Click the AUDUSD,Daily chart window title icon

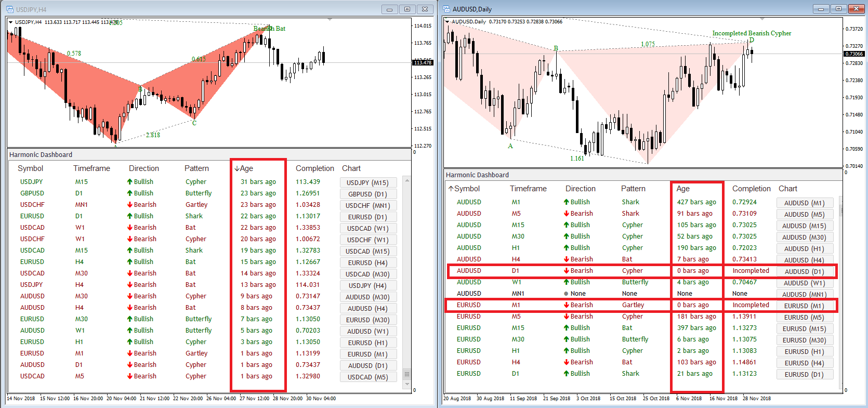[447, 9]
